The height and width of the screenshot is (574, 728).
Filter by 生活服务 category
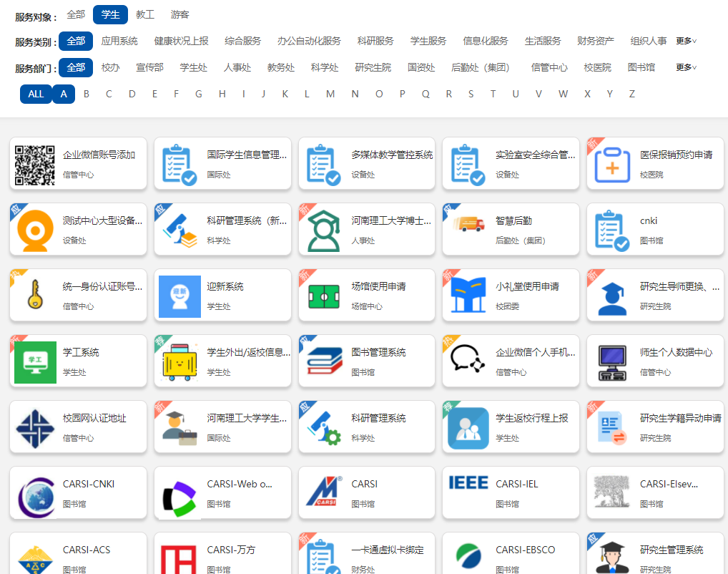(x=542, y=41)
